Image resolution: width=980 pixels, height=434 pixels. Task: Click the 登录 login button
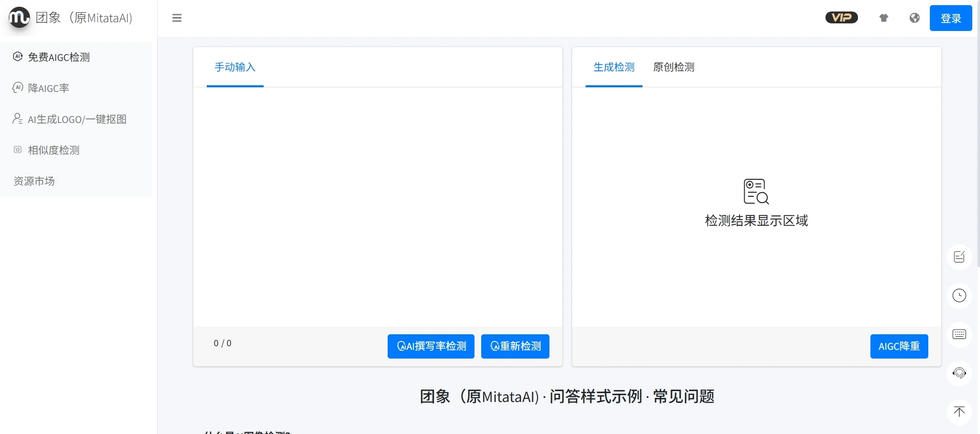click(951, 18)
